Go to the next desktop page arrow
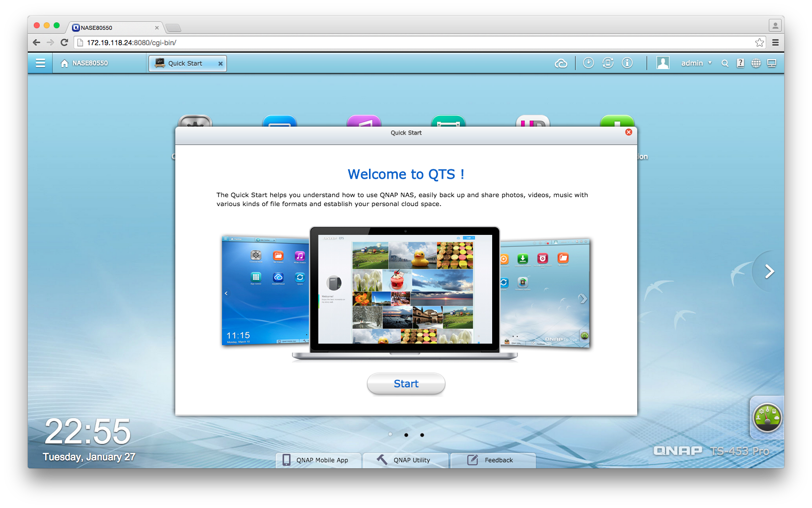 click(x=769, y=271)
